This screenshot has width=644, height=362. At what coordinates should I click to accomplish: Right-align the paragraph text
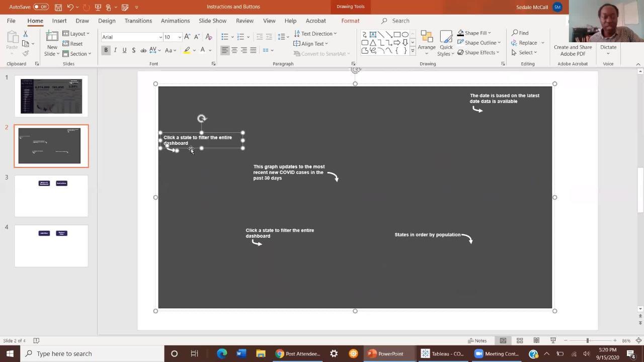[x=244, y=50]
